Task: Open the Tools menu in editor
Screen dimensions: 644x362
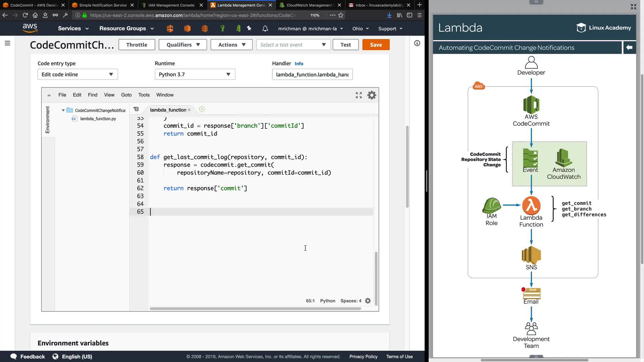Action: (144, 95)
